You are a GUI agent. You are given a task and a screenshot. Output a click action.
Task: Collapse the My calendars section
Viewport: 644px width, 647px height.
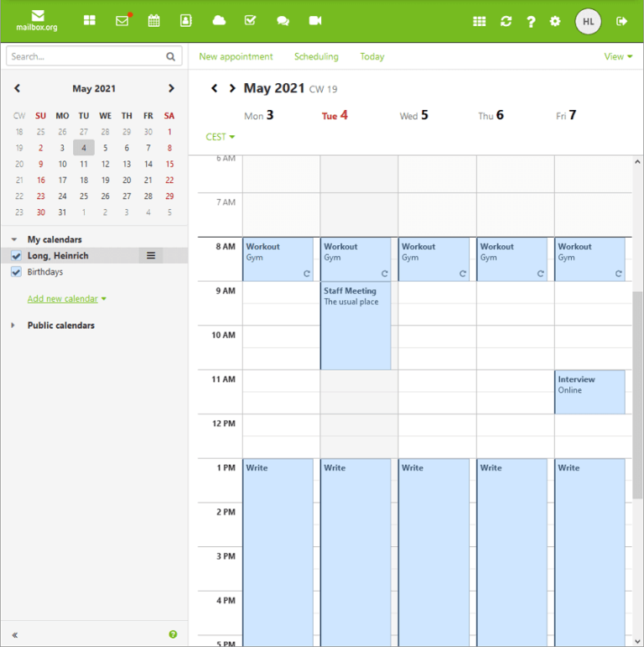13,240
